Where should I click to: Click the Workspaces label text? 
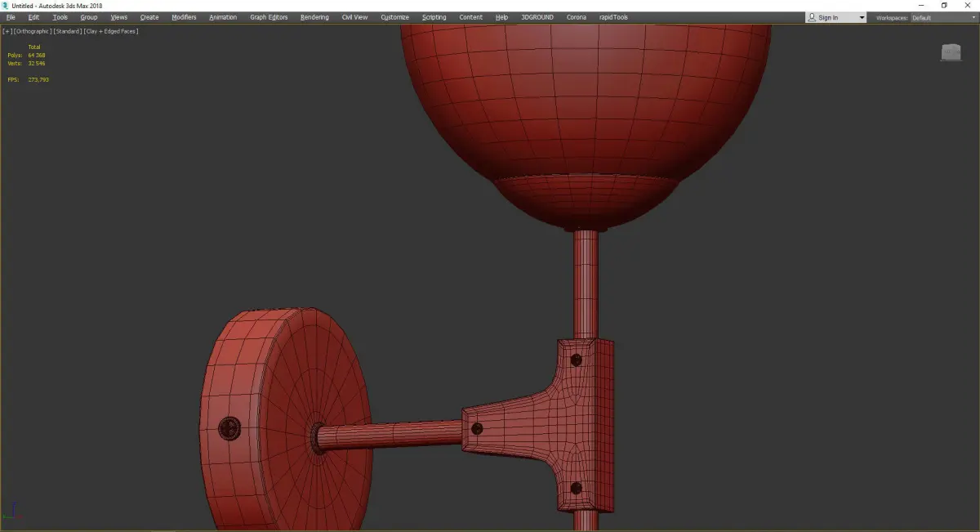(892, 18)
